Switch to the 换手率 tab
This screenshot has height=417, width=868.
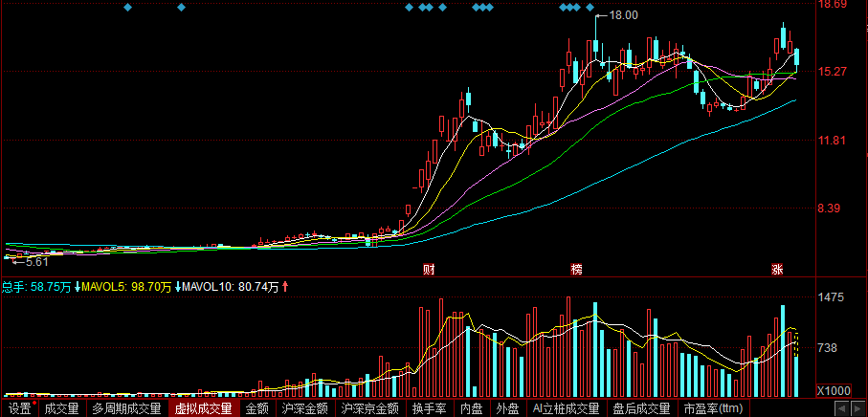pos(430,408)
